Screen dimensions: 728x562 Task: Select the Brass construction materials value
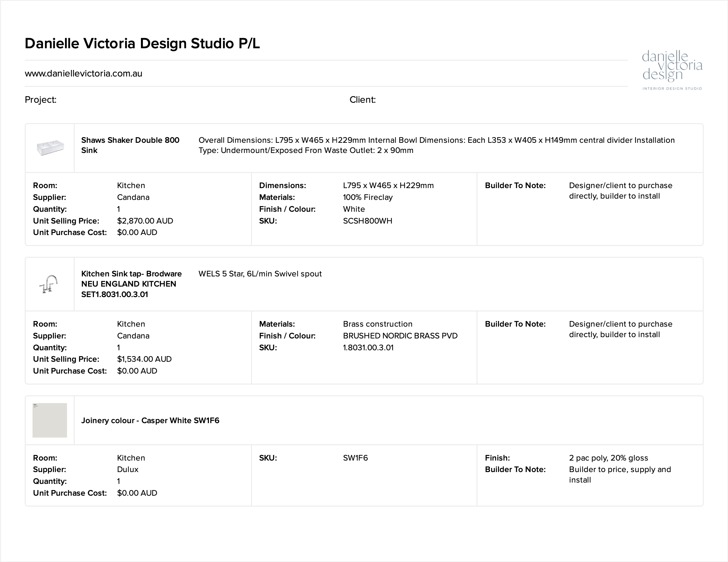378,324
